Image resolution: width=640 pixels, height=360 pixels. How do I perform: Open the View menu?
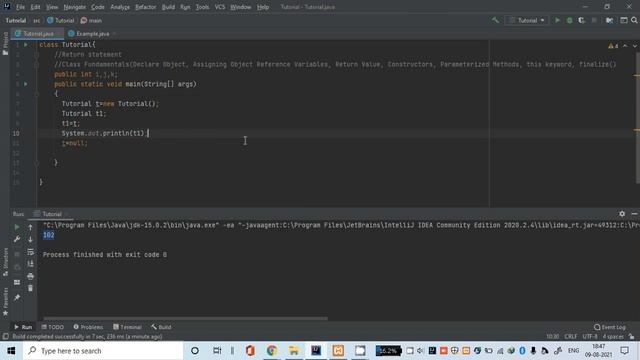coord(51,7)
